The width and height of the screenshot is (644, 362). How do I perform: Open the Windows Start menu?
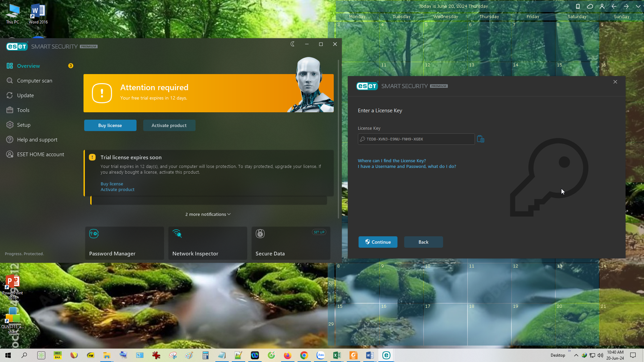pyautogui.click(x=8, y=355)
